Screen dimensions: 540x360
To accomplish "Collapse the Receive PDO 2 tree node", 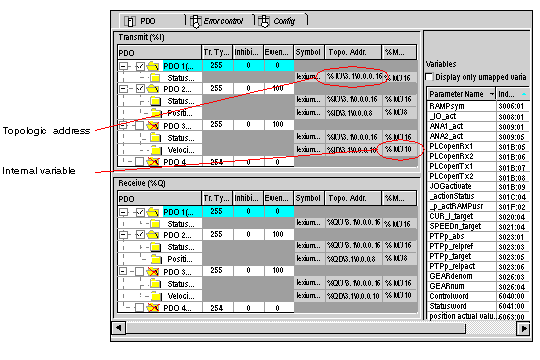I will point(123,235).
